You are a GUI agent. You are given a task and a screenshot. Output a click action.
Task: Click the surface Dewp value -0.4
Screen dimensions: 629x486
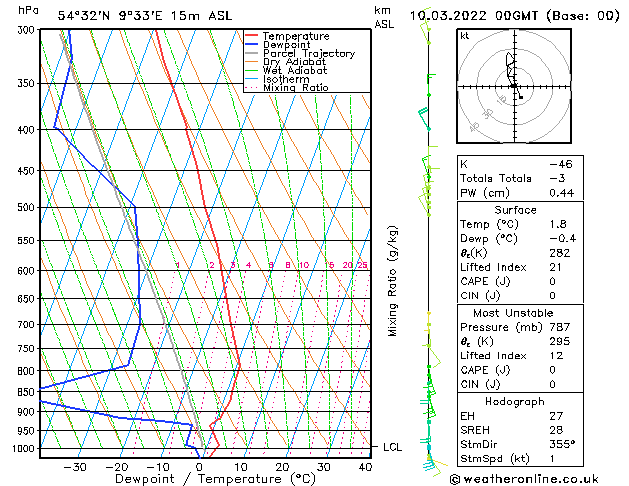point(562,239)
